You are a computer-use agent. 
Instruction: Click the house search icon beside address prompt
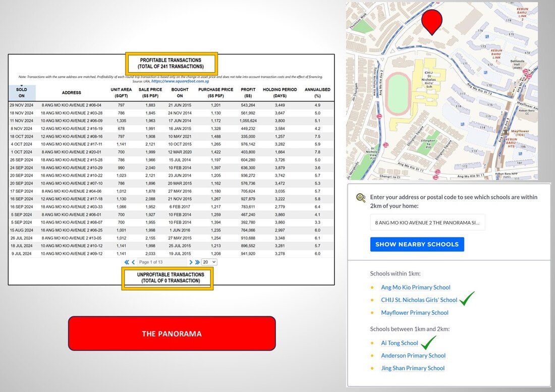point(361,198)
